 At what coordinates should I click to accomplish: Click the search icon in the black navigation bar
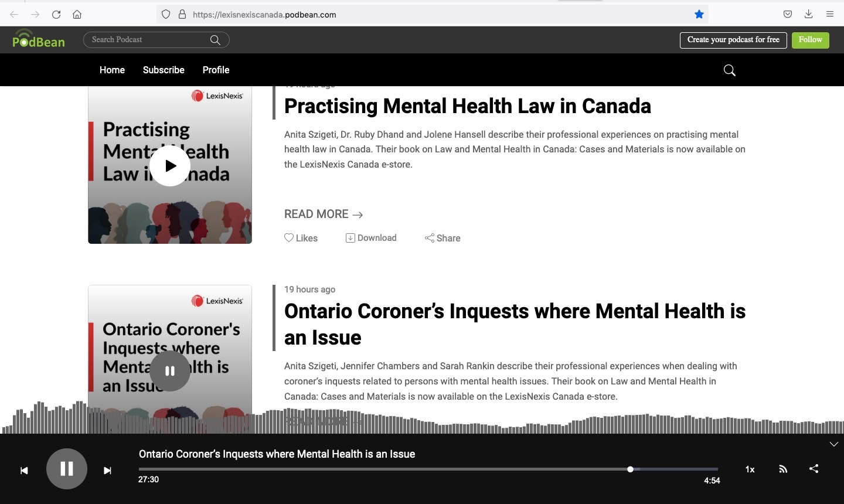coord(729,70)
